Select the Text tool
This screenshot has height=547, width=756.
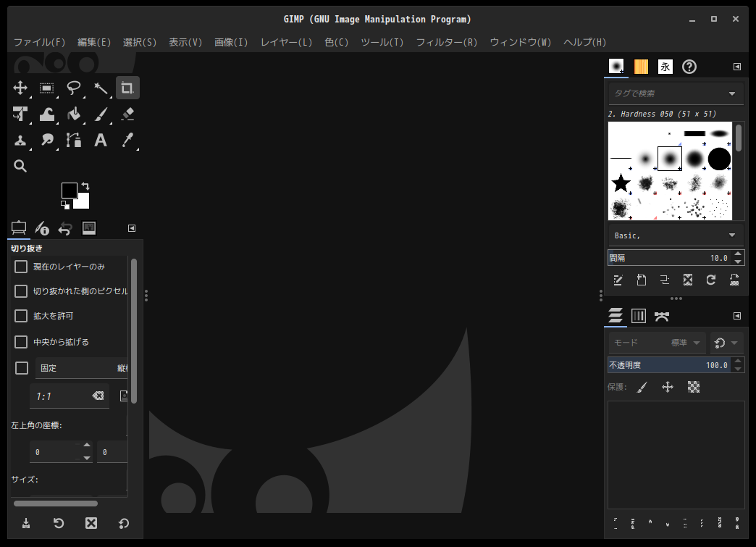[x=100, y=141]
